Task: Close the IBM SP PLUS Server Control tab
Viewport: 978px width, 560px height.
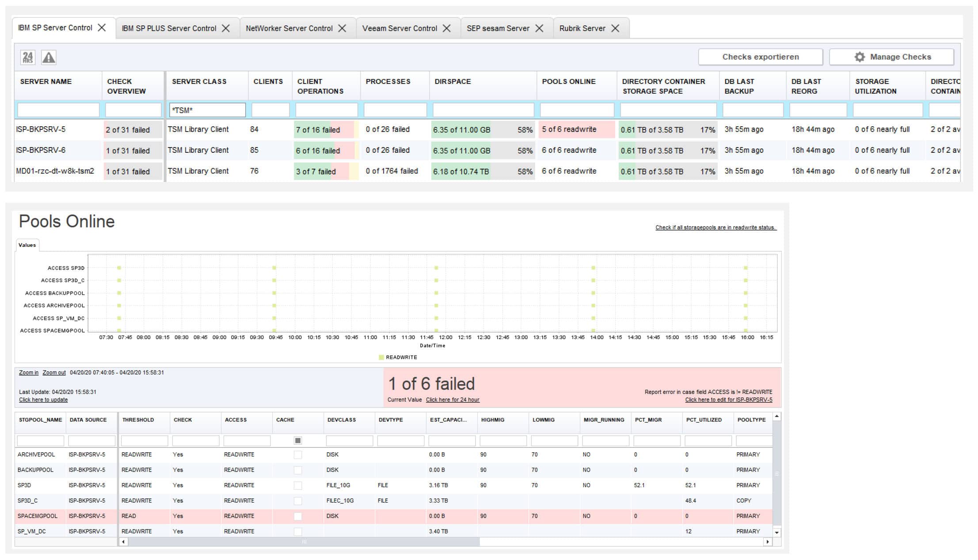Action: point(226,28)
